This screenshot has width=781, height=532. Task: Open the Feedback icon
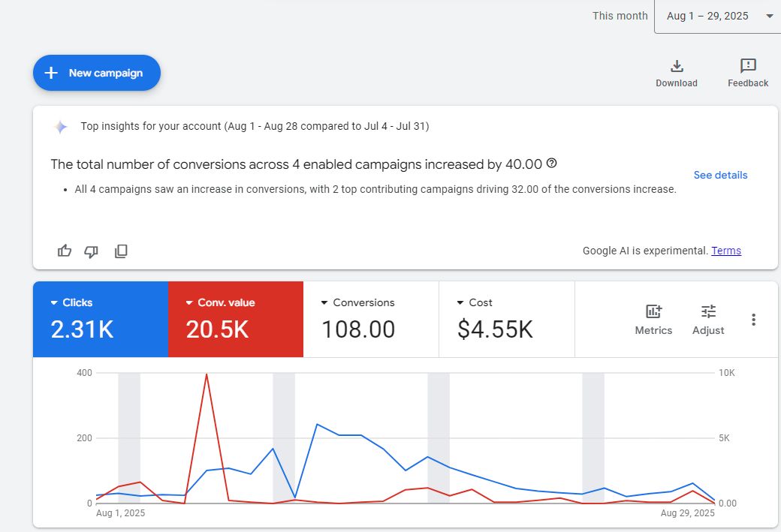[x=748, y=67]
